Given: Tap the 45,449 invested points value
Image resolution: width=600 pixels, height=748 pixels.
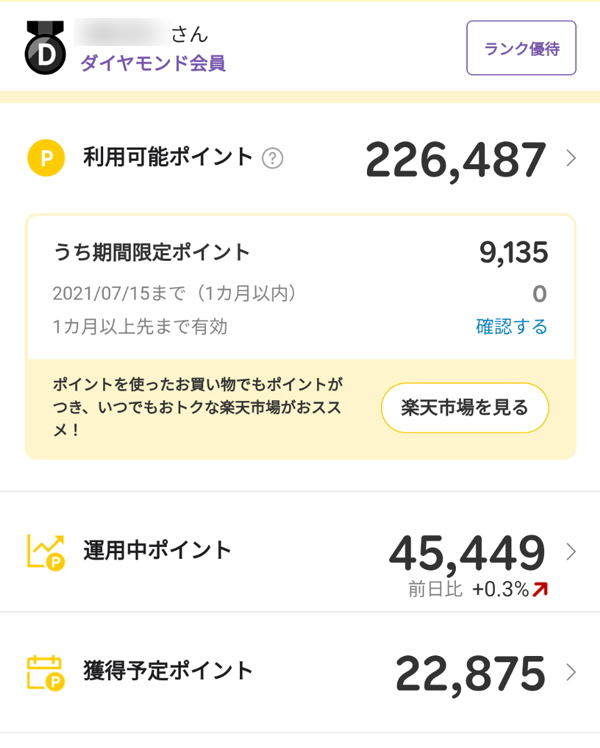Looking at the screenshot, I should 467,552.
